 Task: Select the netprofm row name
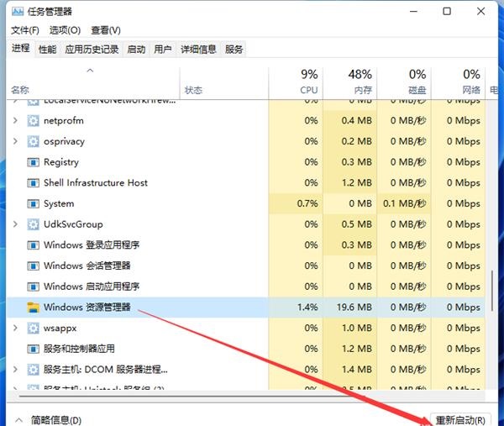pyautogui.click(x=64, y=121)
